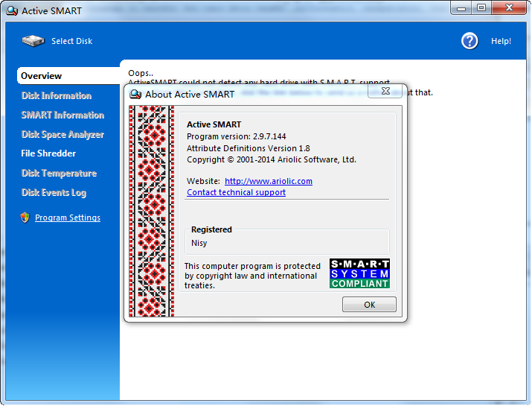This screenshot has height=406, width=532.
Task: Open the Program Settings link
Action: pos(68,218)
